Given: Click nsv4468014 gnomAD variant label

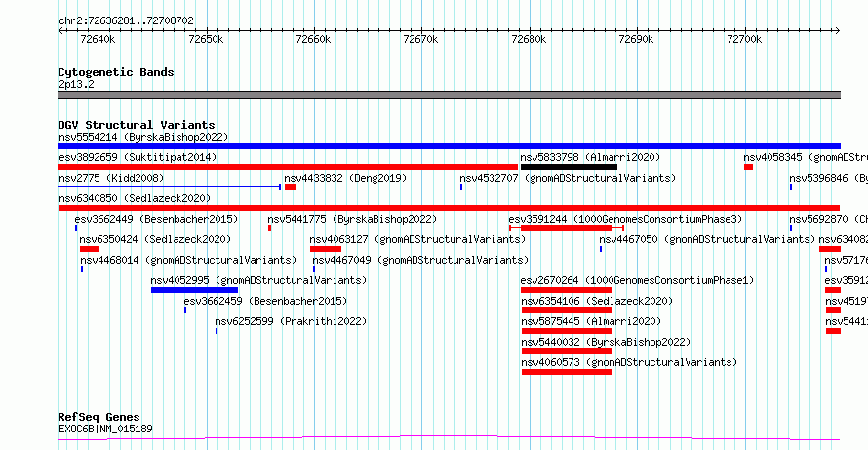Looking at the screenshot, I should (x=188, y=260).
